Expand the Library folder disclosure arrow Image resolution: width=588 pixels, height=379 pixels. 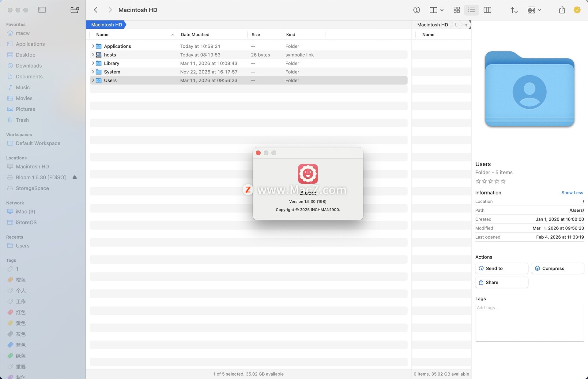point(93,63)
